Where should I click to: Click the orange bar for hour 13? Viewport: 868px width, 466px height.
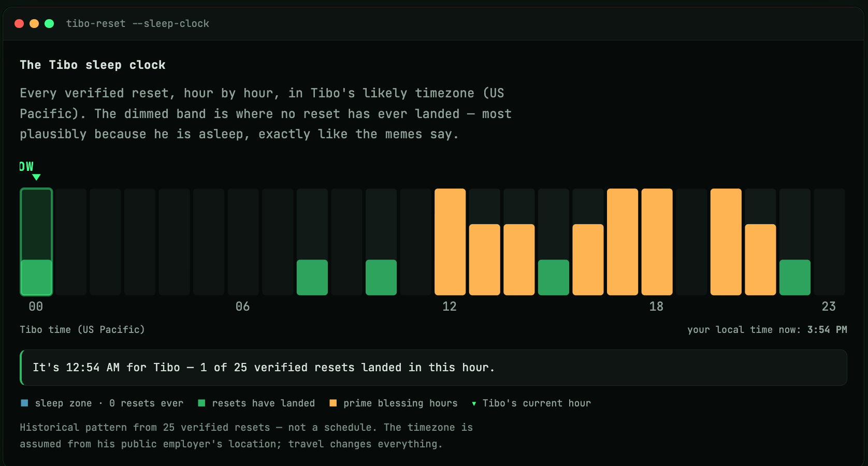(x=485, y=259)
